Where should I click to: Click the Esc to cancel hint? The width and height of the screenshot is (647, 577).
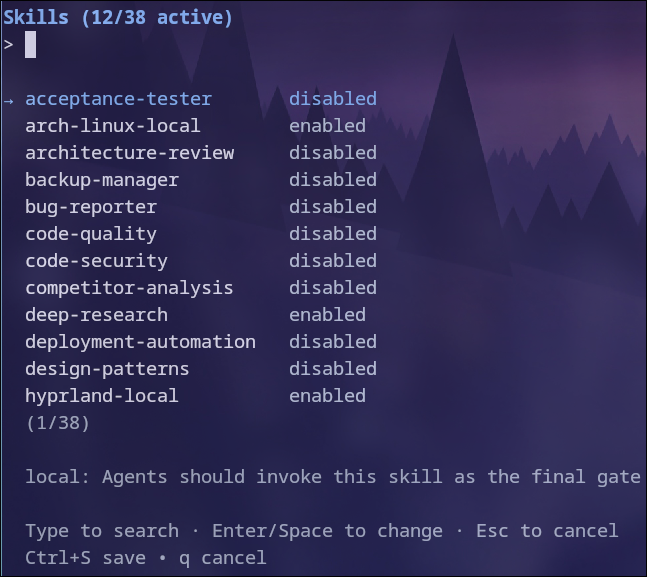pyautogui.click(x=547, y=531)
